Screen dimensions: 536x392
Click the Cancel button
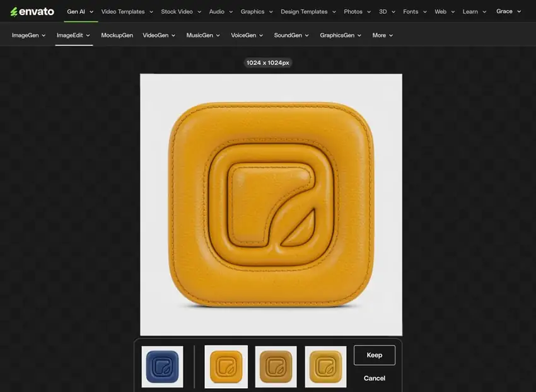coord(375,378)
